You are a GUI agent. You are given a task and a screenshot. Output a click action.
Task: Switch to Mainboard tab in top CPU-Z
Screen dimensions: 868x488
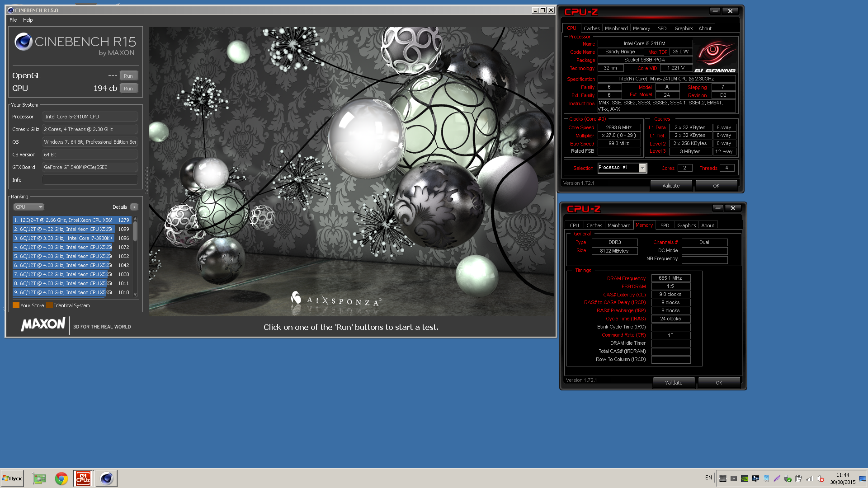click(x=616, y=28)
